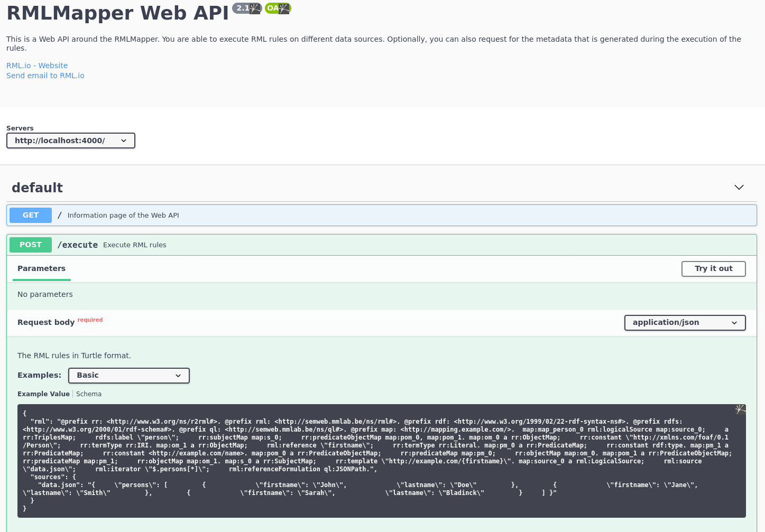Click the Try it out button
This screenshot has height=532, width=765.
[x=714, y=268]
